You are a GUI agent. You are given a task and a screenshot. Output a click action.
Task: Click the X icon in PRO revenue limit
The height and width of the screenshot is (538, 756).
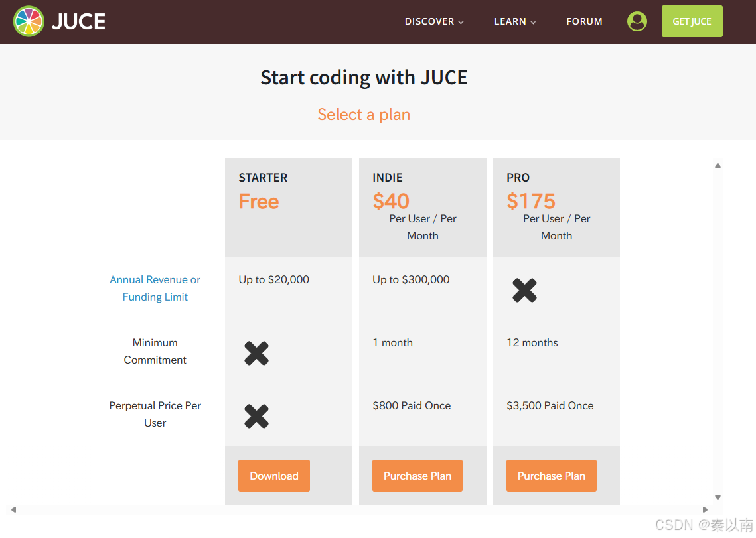pyautogui.click(x=524, y=290)
